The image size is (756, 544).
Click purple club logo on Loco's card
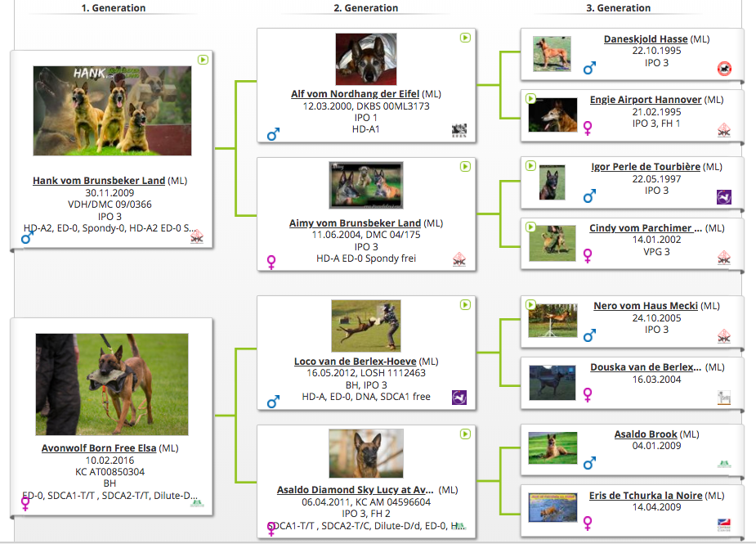tap(459, 398)
